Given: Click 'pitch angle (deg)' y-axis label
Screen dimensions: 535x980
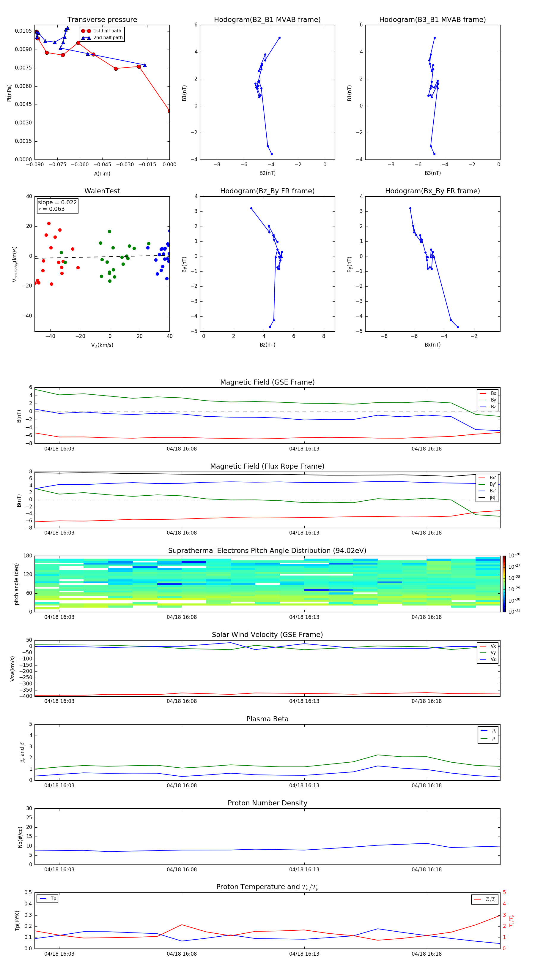Looking at the screenshot, I should [x=16, y=584].
